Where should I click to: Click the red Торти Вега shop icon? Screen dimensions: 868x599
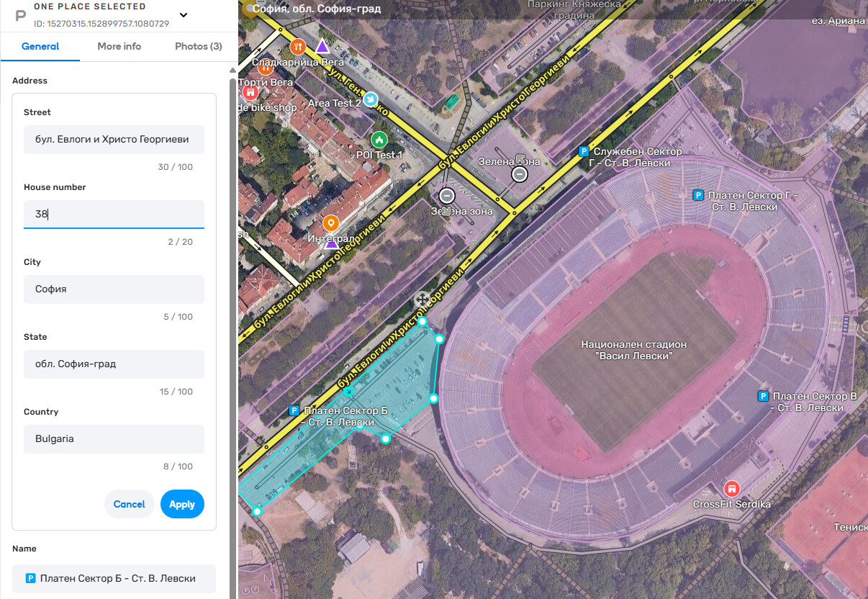tap(250, 92)
